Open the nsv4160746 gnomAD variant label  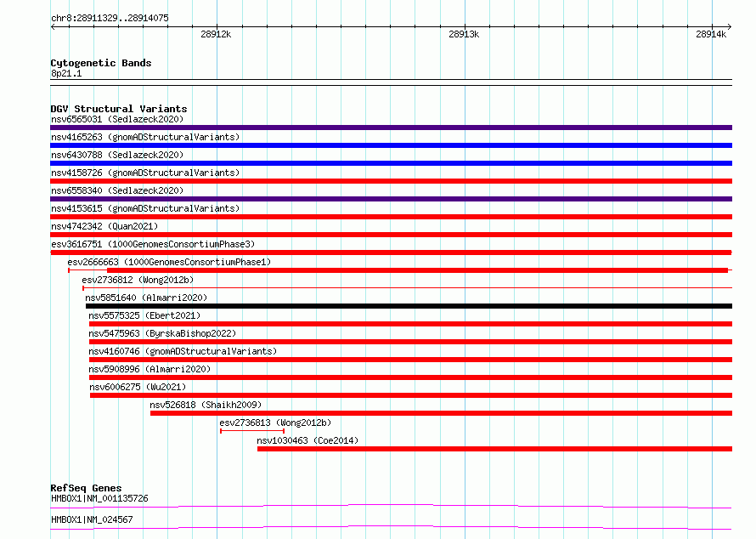click(x=183, y=351)
